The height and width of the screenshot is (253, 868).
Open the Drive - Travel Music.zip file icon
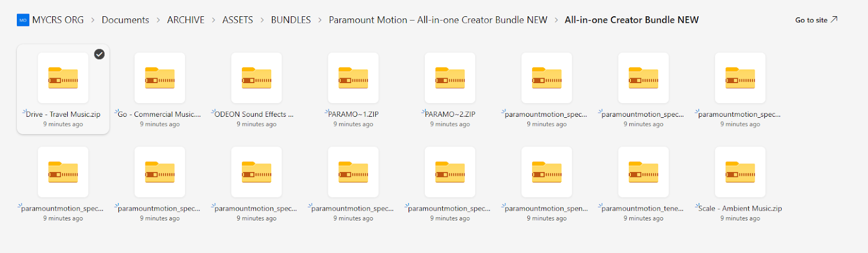coord(63,78)
